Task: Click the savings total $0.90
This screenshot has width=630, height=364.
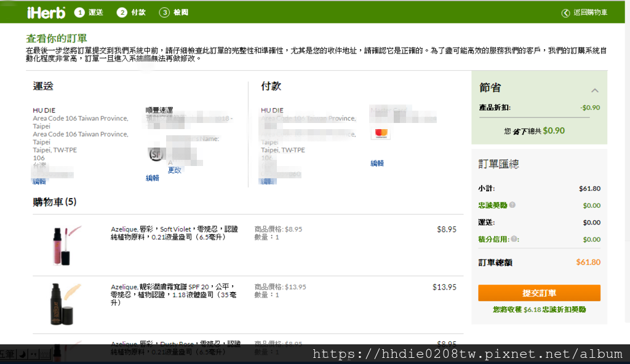Action: [554, 130]
